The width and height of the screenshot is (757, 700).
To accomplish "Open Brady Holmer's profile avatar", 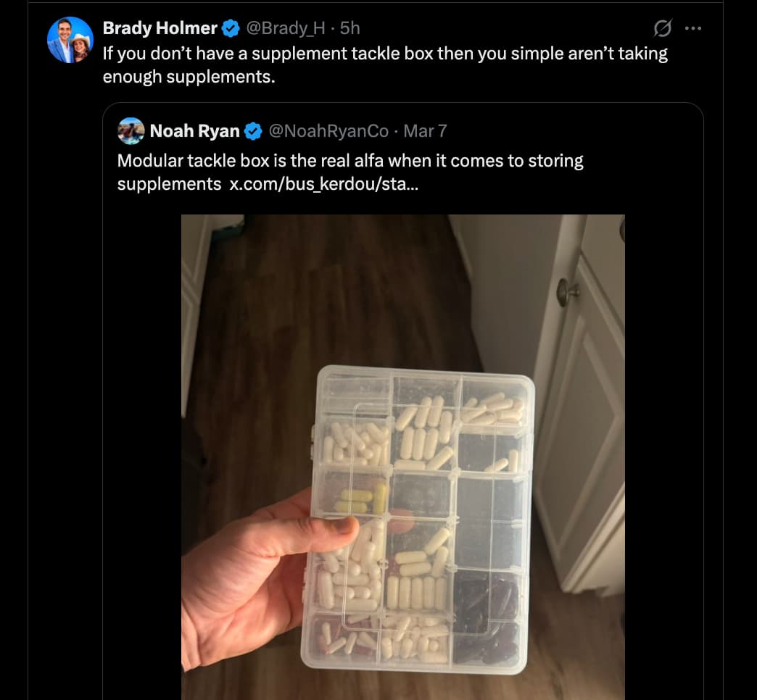I will tap(70, 39).
